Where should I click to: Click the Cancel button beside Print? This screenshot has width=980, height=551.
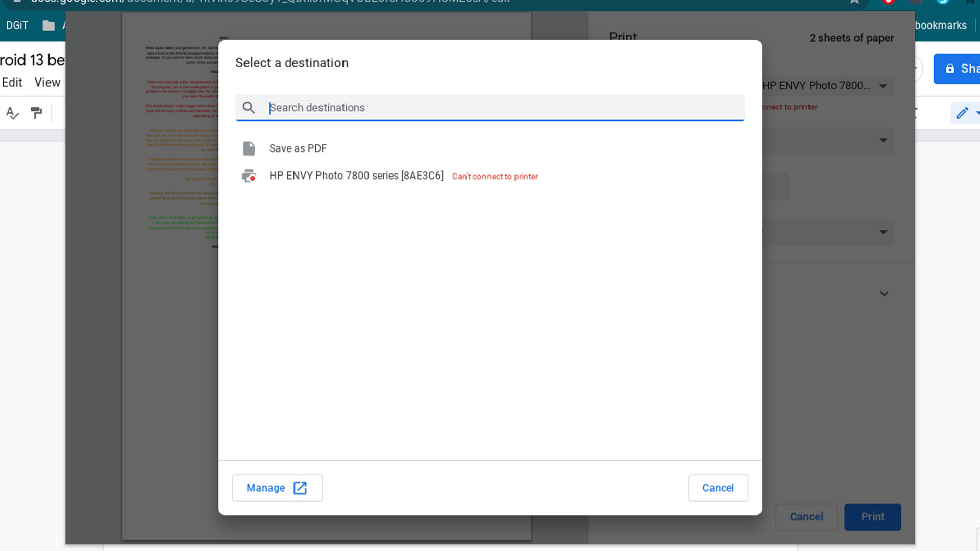[x=806, y=517]
